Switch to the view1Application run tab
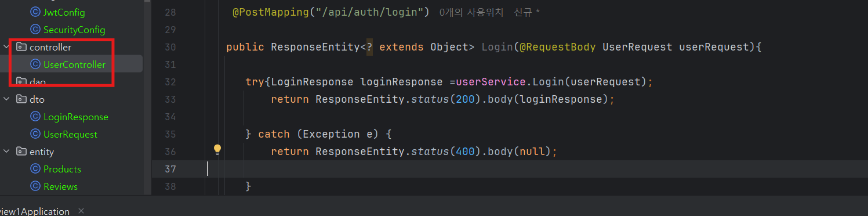 tap(34, 211)
